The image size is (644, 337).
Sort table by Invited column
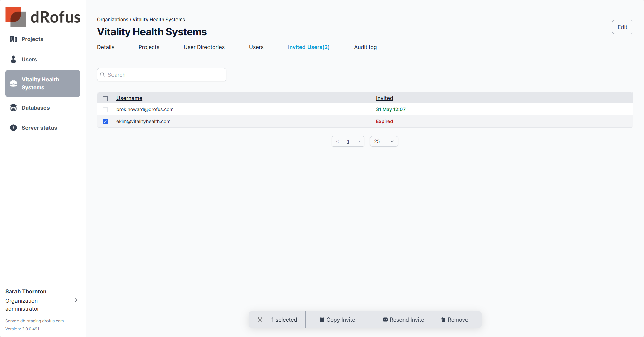[384, 98]
